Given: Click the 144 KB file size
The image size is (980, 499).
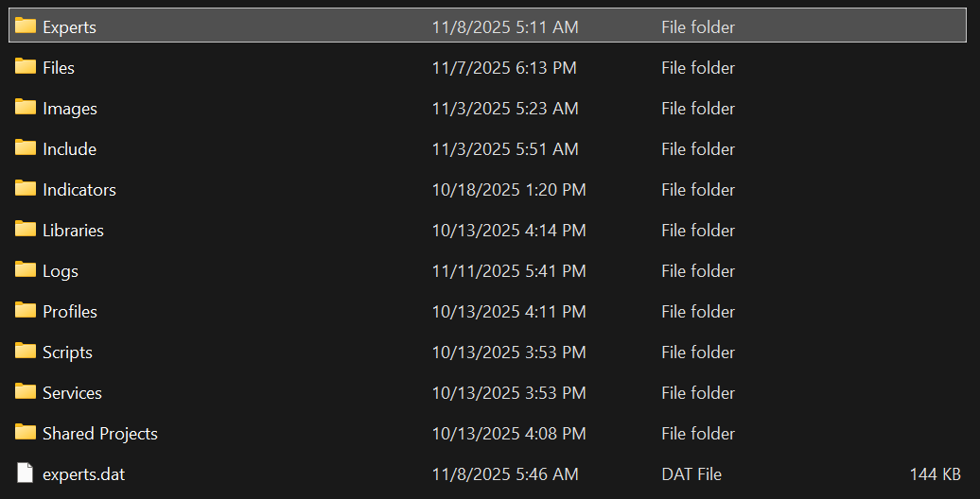Looking at the screenshot, I should (x=935, y=473).
